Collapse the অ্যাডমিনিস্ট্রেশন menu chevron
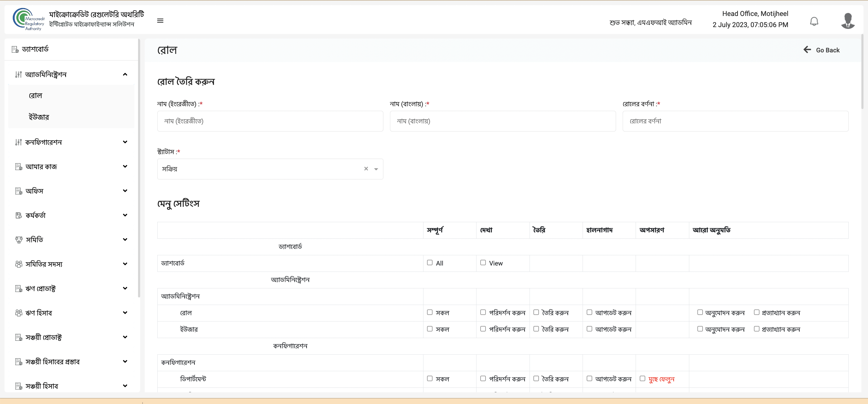Viewport: 868px width, 404px height. click(x=125, y=74)
